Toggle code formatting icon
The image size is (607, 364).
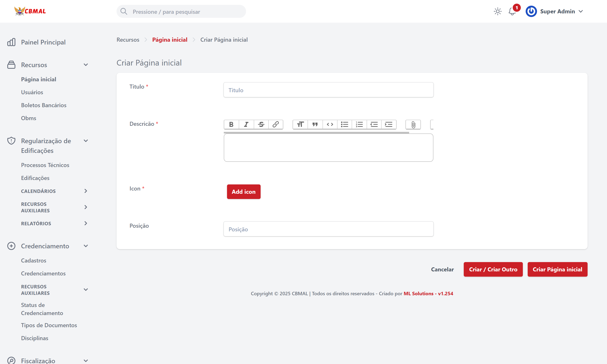pyautogui.click(x=330, y=124)
